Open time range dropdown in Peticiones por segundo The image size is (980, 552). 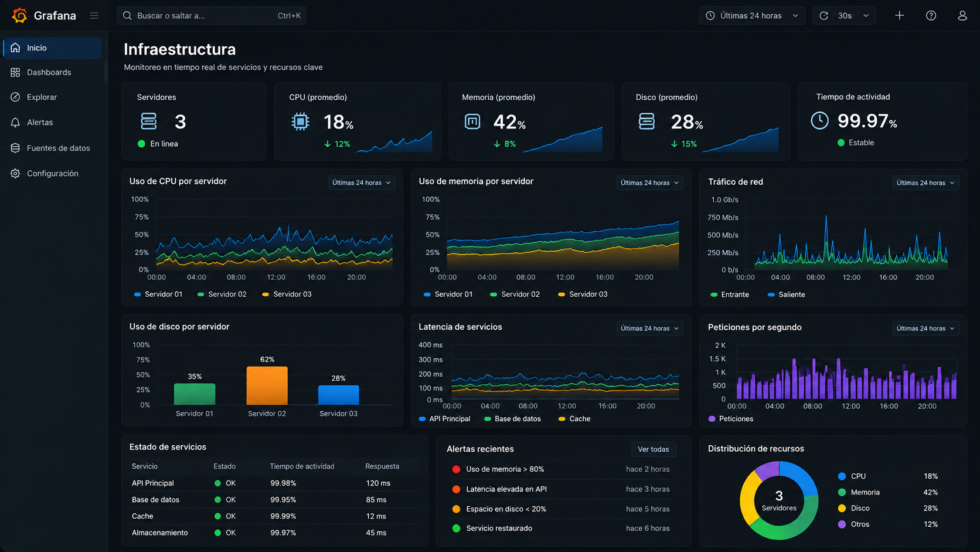pyautogui.click(x=925, y=328)
